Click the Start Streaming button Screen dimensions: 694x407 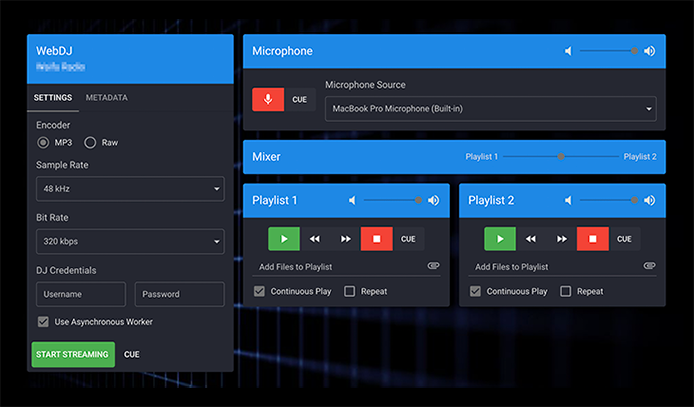pyautogui.click(x=73, y=354)
